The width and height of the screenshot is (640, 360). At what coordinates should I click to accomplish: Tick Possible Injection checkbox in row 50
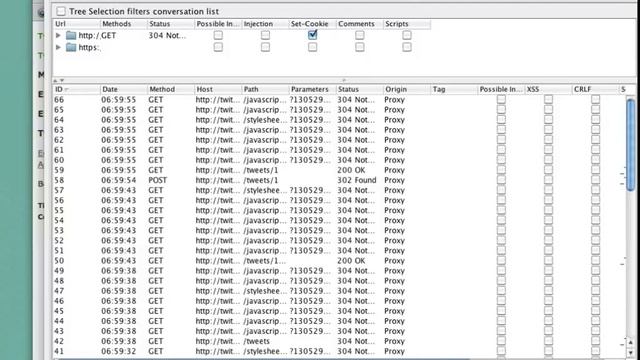tap(501, 260)
